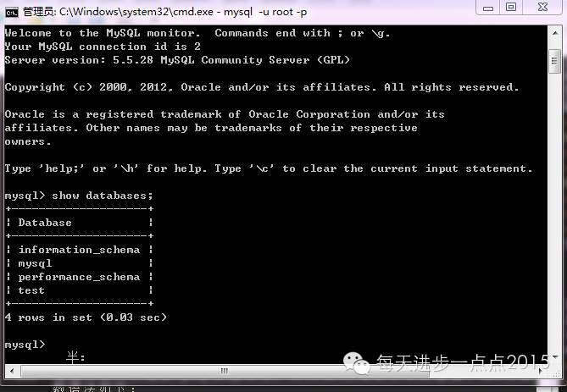Click 'Welcome to the MySQL monitor' line

(197, 33)
